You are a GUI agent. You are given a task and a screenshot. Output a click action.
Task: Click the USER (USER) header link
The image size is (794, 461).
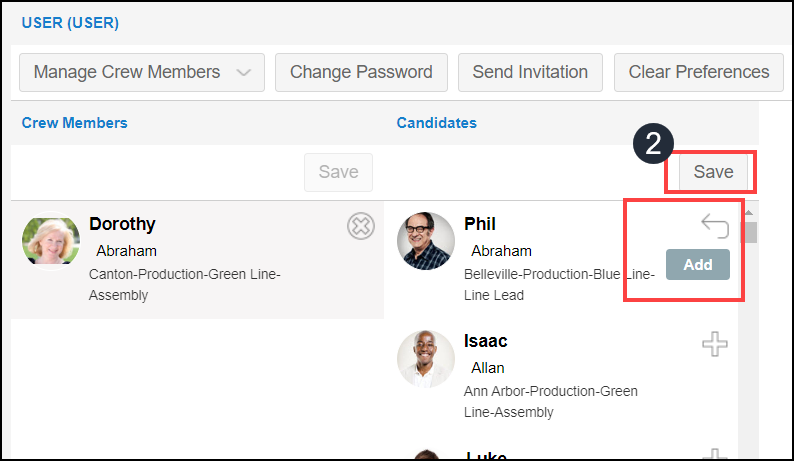pos(70,23)
